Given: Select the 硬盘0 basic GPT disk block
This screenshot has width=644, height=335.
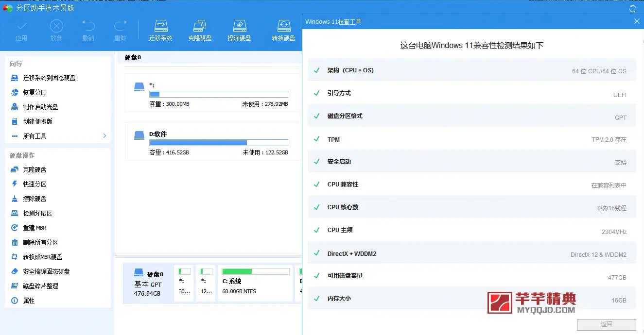Looking at the screenshot, I should tap(148, 284).
